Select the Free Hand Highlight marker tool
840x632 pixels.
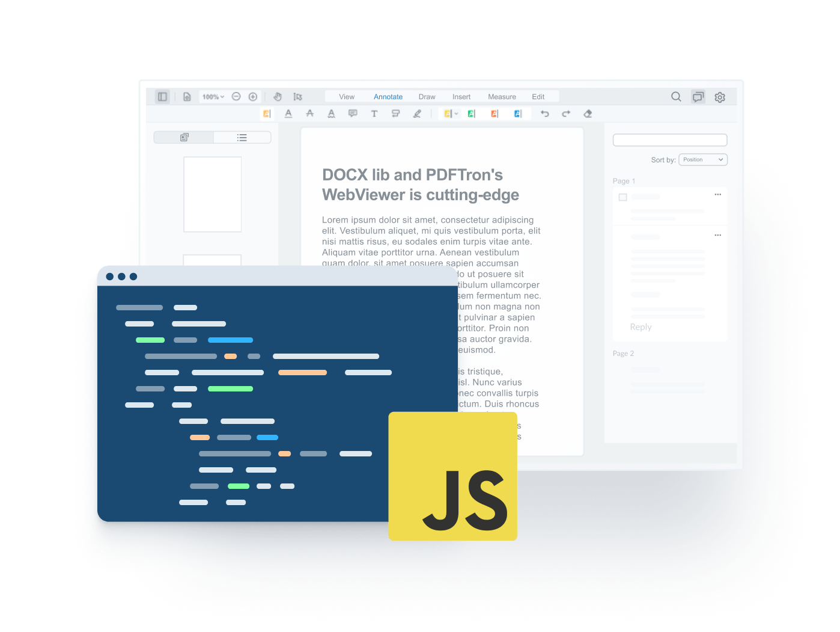click(x=417, y=114)
